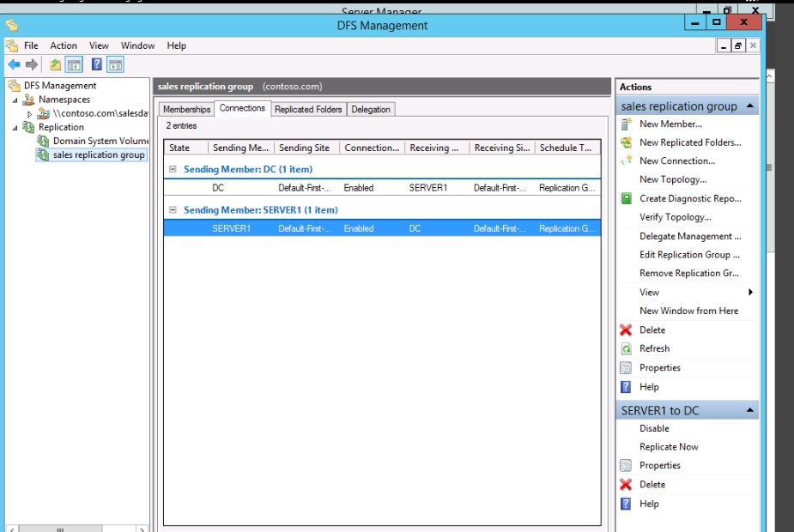The image size is (794, 532).
Task: Restore the inner MDI child window
Action: coord(738,46)
